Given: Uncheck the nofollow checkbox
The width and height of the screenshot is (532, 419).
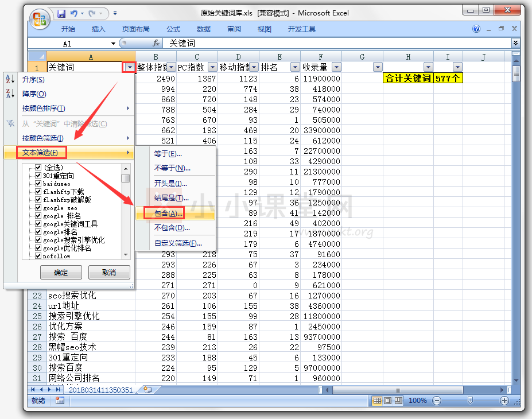Looking at the screenshot, I should tap(38, 256).
